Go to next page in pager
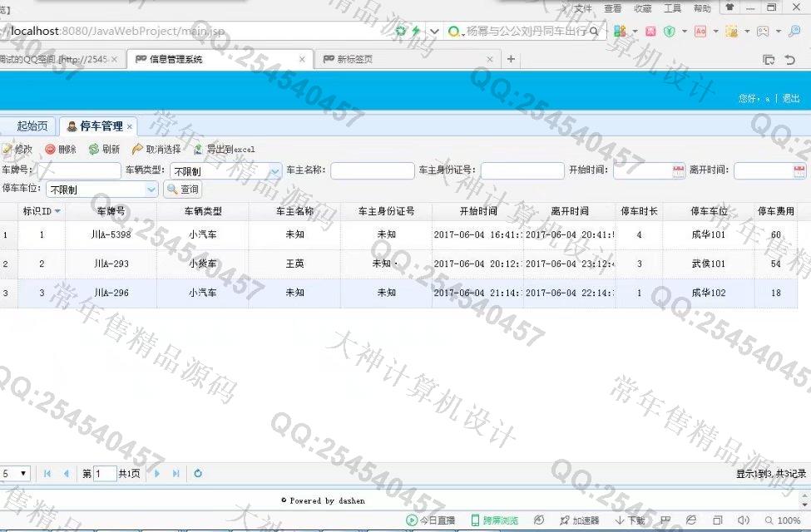The image size is (811, 532). [157, 474]
